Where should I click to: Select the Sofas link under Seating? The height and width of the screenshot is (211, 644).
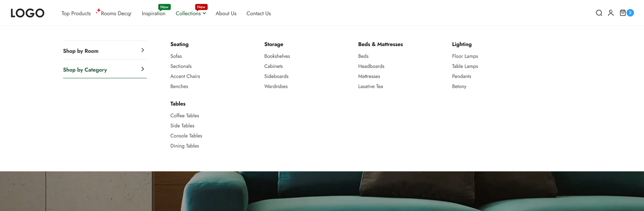coord(176,56)
